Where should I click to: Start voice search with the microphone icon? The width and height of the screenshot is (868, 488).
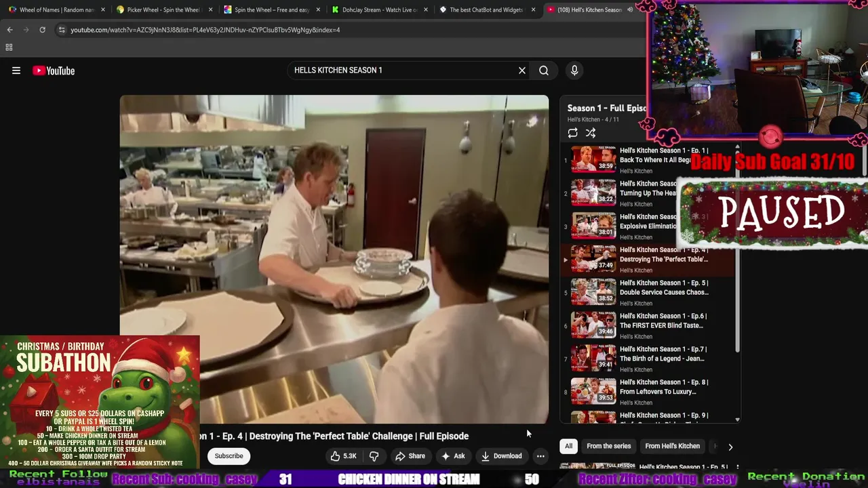click(x=574, y=70)
